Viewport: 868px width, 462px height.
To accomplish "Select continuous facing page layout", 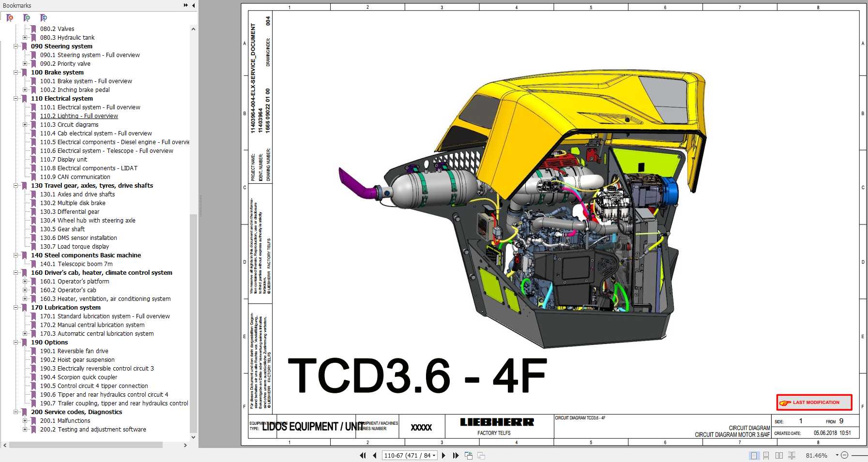I will click(x=792, y=455).
